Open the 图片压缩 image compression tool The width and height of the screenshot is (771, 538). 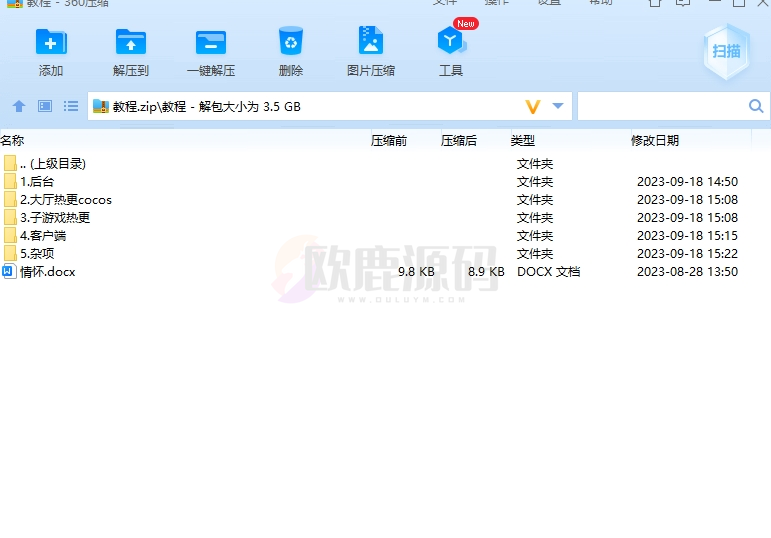point(371,40)
